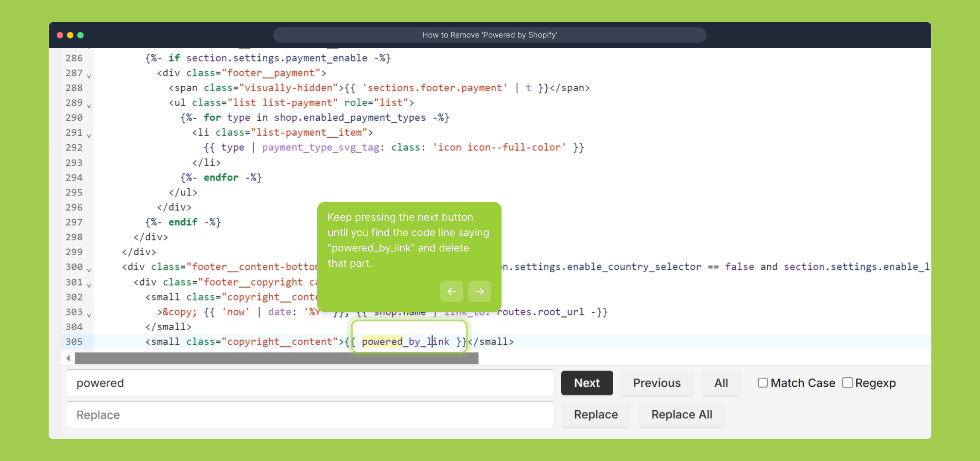Click the yellow minimize window dot
Screen dimensions: 980x461
70,35
